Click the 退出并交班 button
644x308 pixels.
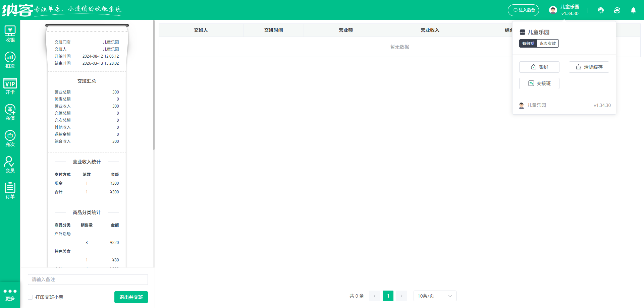(x=131, y=297)
